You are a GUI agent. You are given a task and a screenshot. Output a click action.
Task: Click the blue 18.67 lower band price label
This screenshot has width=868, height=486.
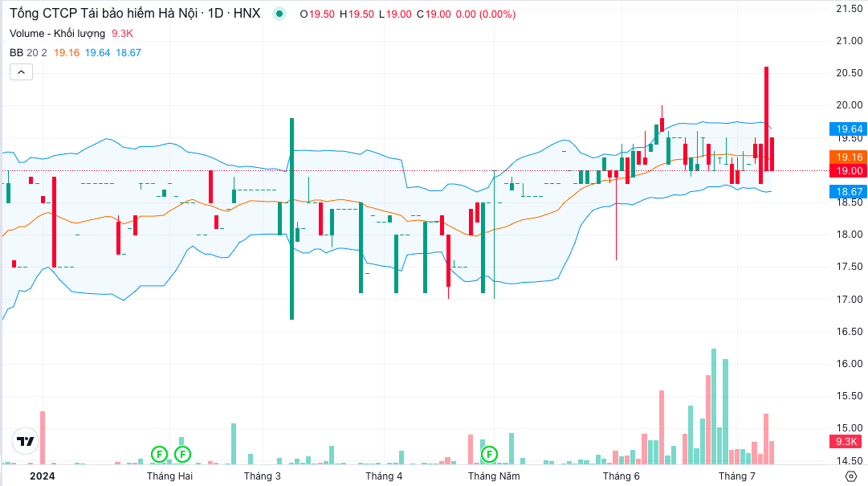pos(849,192)
